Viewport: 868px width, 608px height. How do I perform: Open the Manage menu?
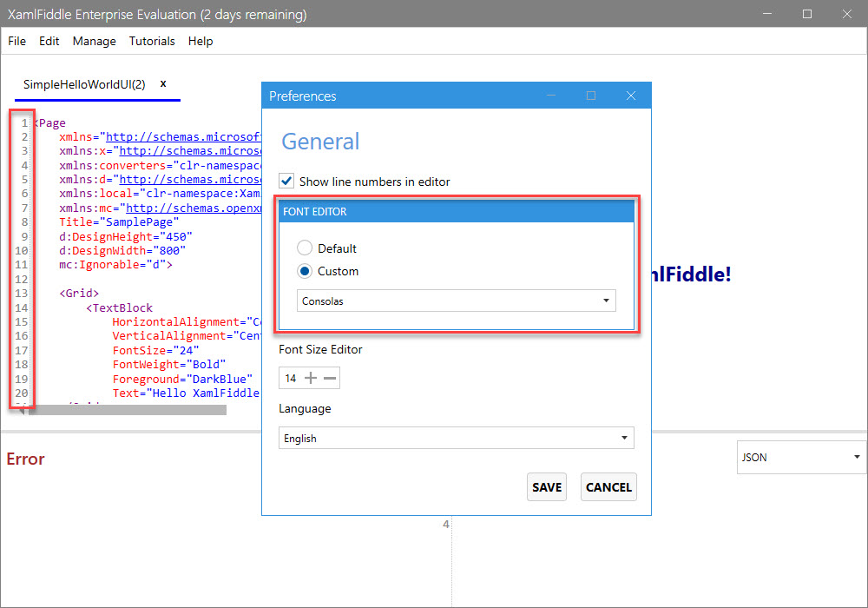pos(94,41)
